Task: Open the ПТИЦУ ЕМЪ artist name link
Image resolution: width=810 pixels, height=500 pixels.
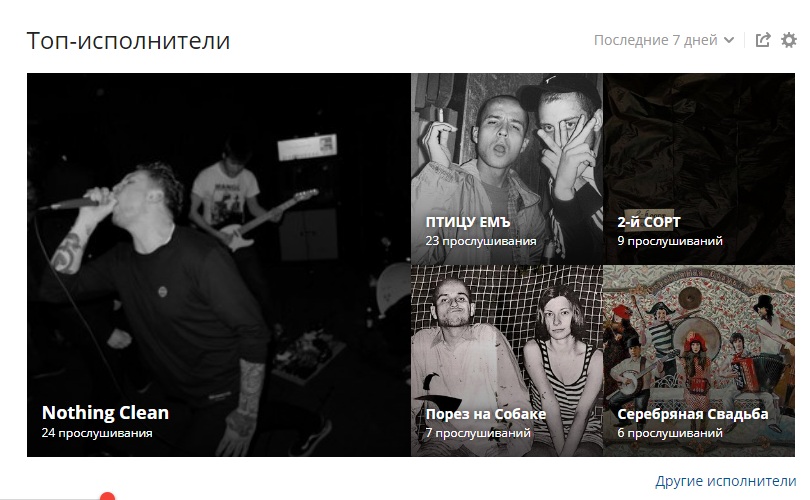Action: coord(468,222)
